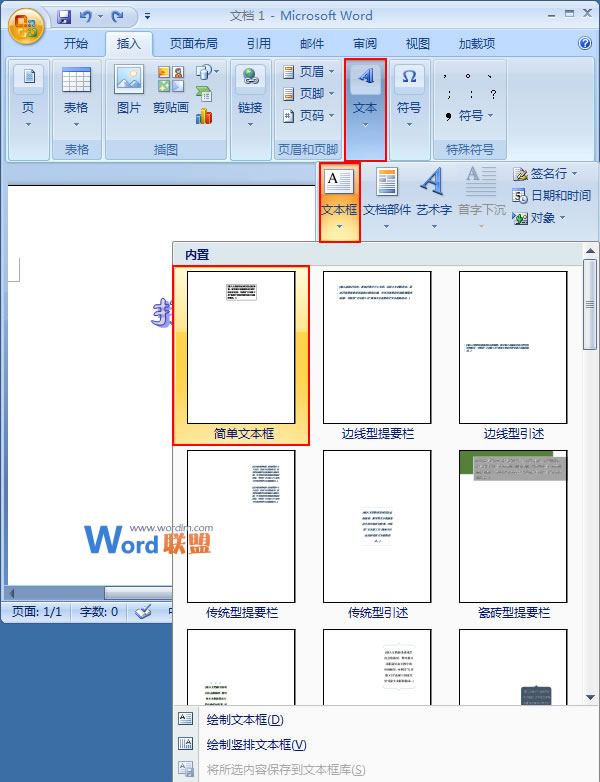Open the 页脚 footer dropdown
Viewport: 600px width, 782px height.
pyautogui.click(x=308, y=94)
